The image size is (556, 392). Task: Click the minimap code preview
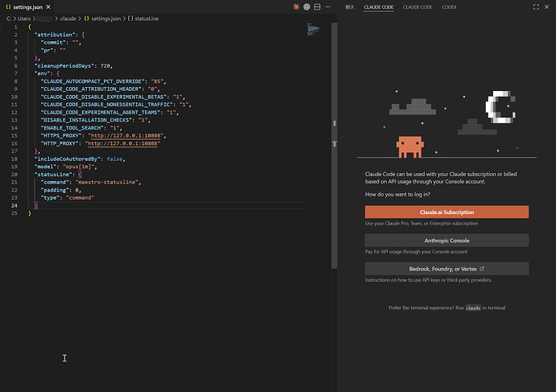313,30
